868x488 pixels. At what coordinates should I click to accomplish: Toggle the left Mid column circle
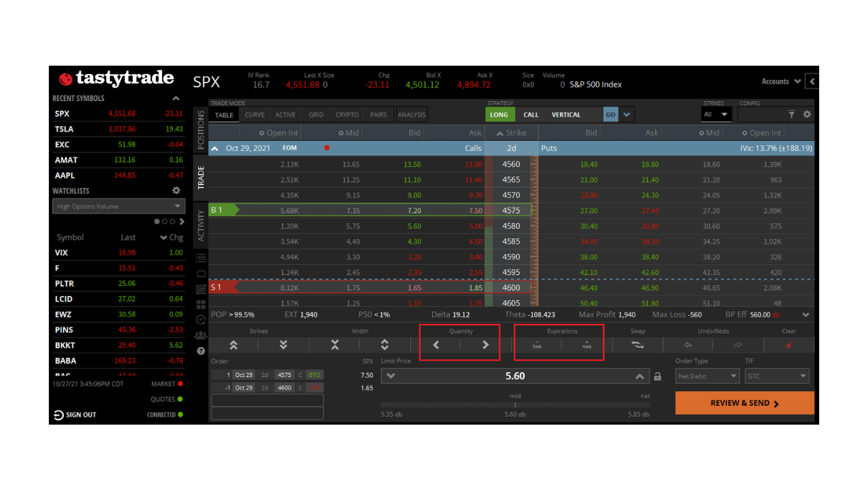point(341,134)
